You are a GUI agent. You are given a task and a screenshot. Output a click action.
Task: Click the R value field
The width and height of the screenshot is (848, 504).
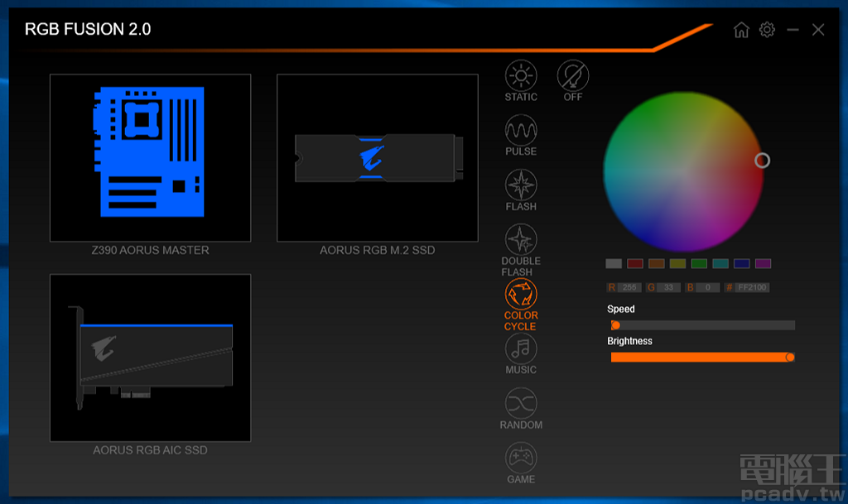click(x=629, y=287)
